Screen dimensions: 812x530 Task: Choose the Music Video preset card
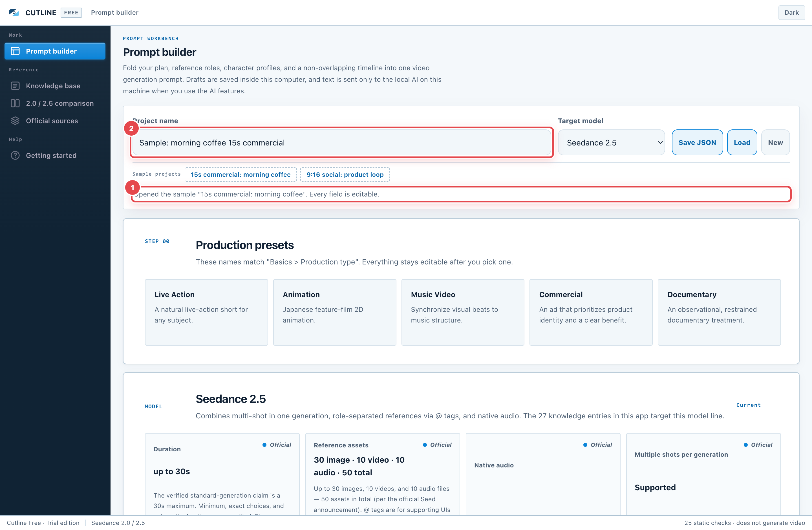pyautogui.click(x=463, y=312)
